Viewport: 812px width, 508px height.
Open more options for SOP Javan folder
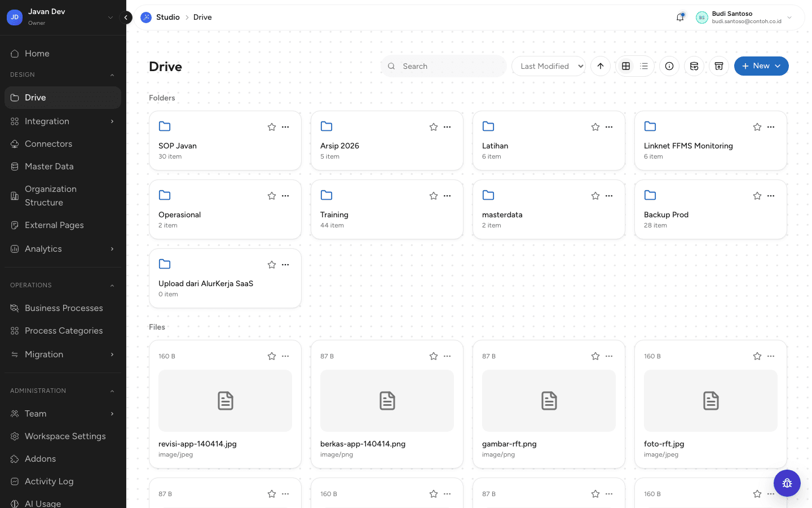[285, 127]
